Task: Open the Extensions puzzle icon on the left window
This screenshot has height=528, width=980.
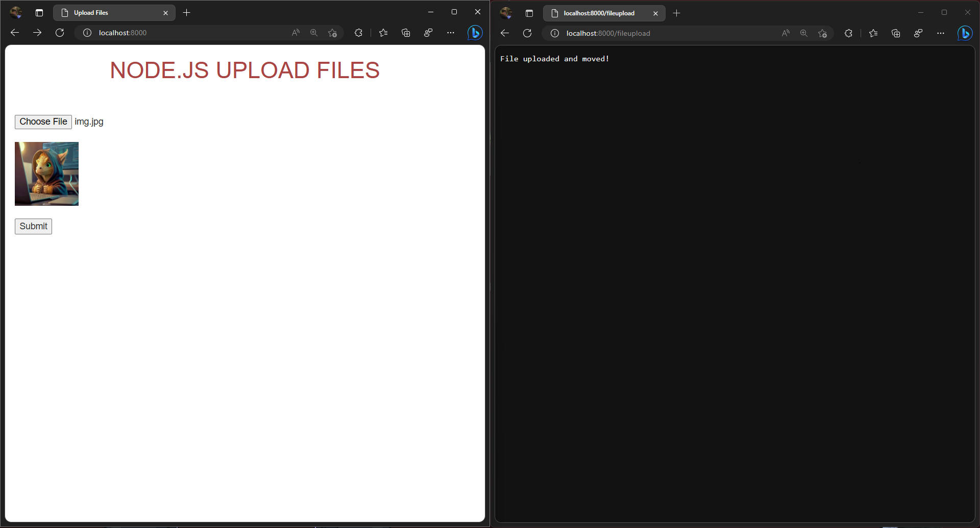Action: tap(358, 32)
